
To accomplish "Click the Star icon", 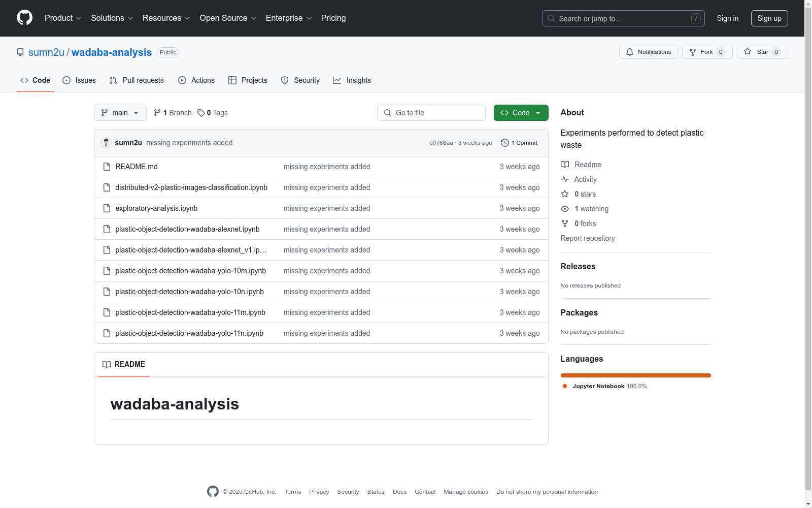I will (748, 52).
